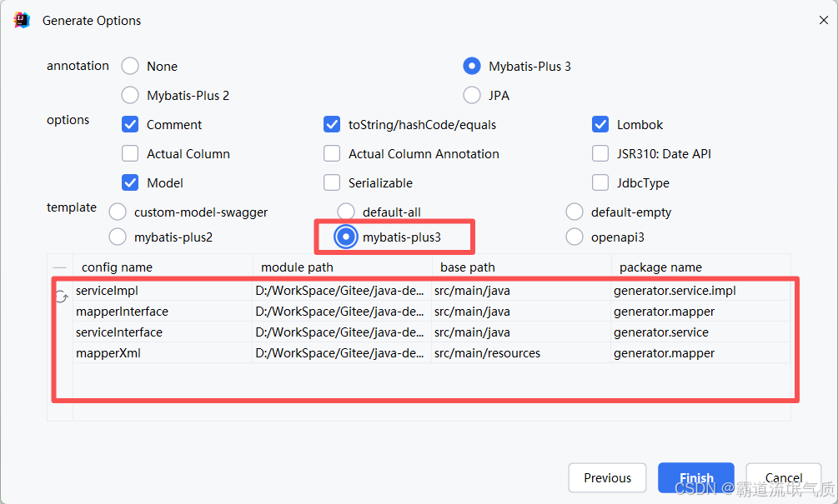Click the package name column header
The height and width of the screenshot is (504, 838).
point(700,267)
